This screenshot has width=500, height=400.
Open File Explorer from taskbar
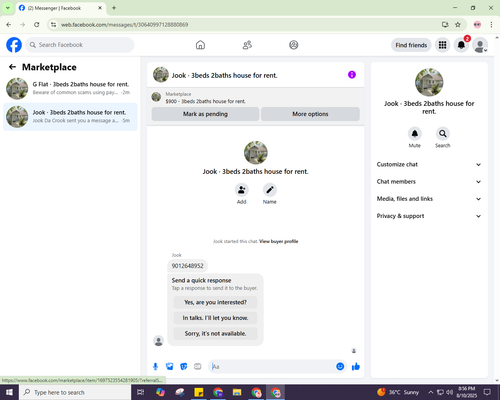[237, 392]
